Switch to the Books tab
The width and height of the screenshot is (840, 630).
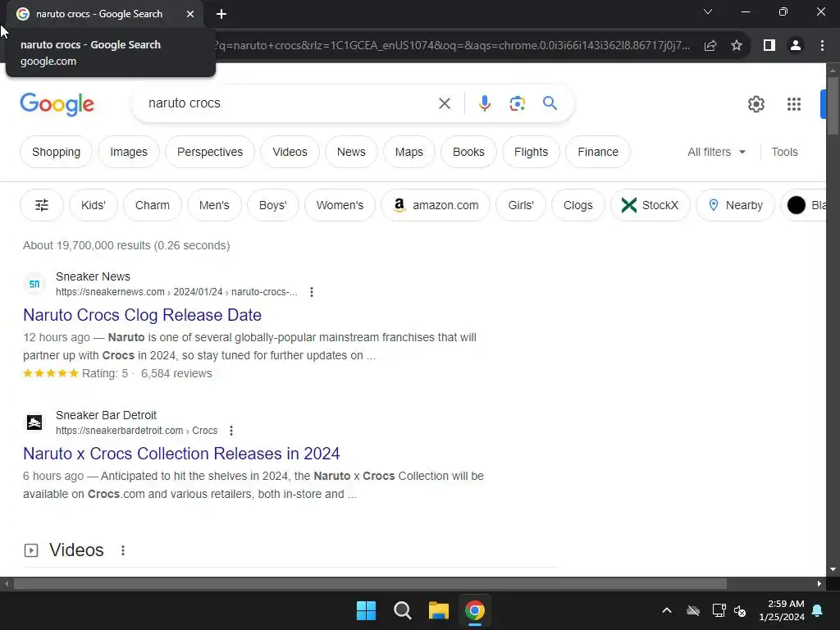tap(468, 152)
